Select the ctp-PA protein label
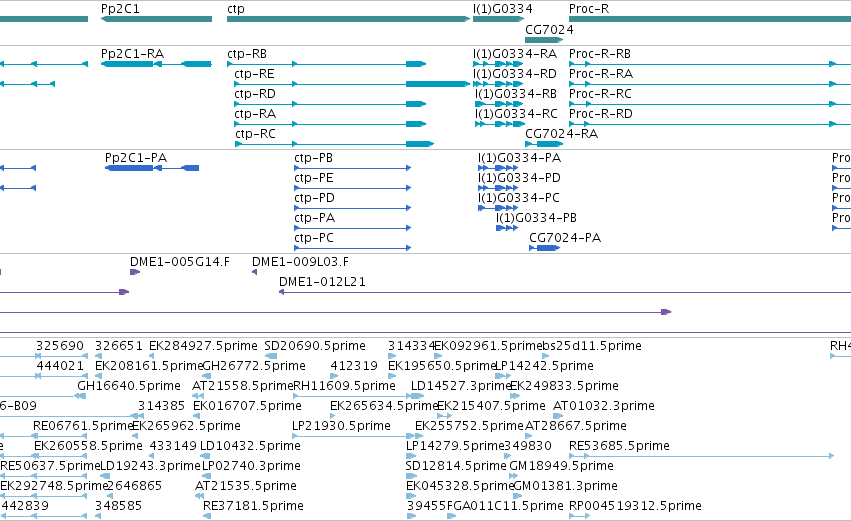Image resolution: width=851 pixels, height=521 pixels. click(315, 218)
